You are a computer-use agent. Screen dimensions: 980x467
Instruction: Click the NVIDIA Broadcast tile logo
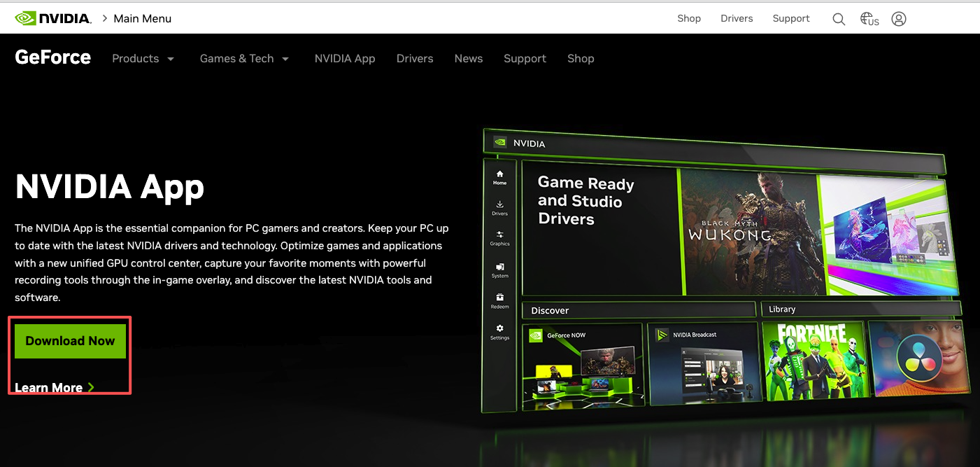click(662, 335)
